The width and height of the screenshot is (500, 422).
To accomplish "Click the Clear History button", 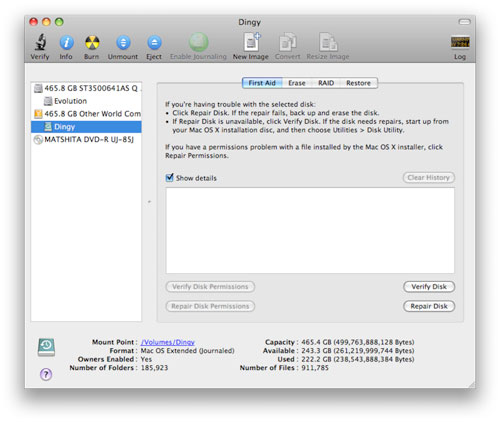I will tap(429, 178).
